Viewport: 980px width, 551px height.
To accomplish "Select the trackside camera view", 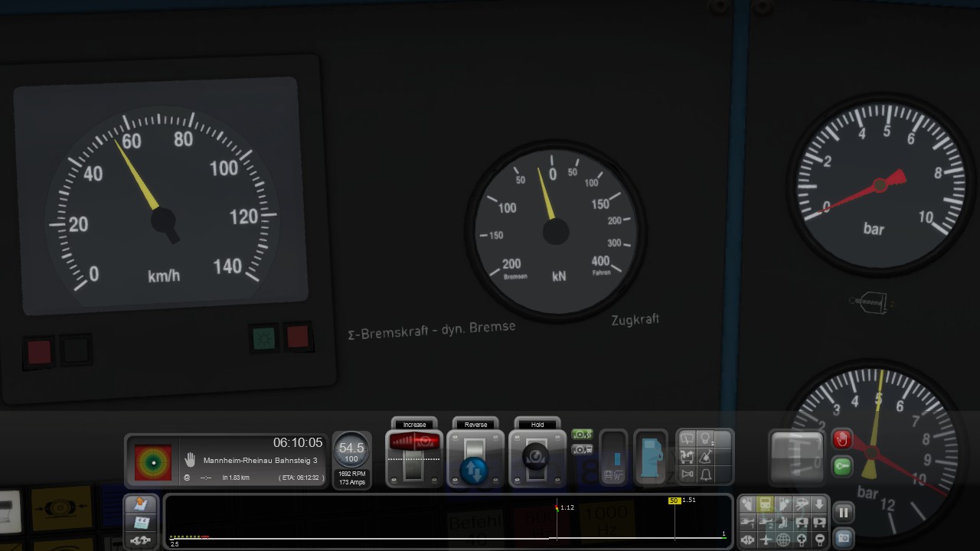I will click(801, 504).
